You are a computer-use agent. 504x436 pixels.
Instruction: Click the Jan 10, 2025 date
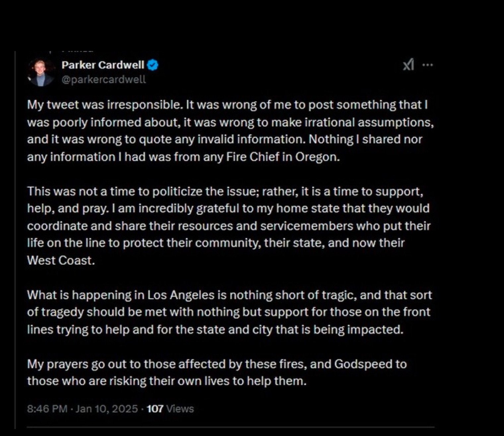tap(106, 409)
